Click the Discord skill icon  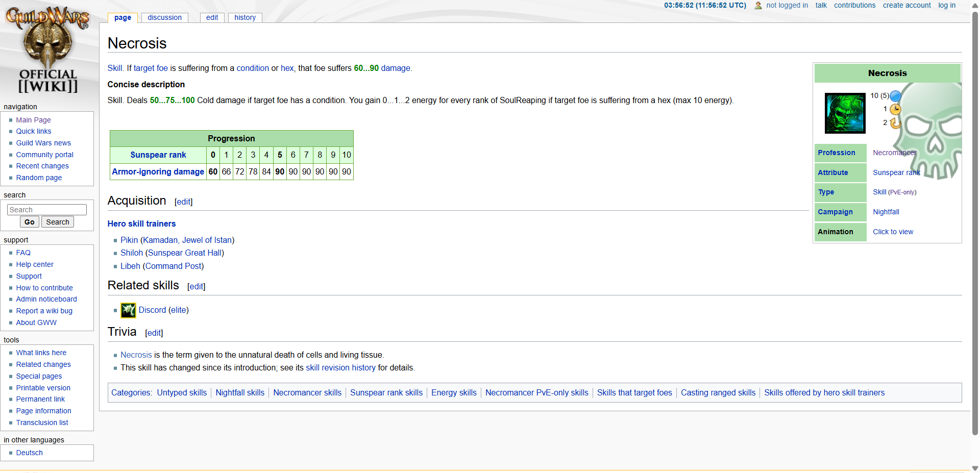(x=128, y=310)
